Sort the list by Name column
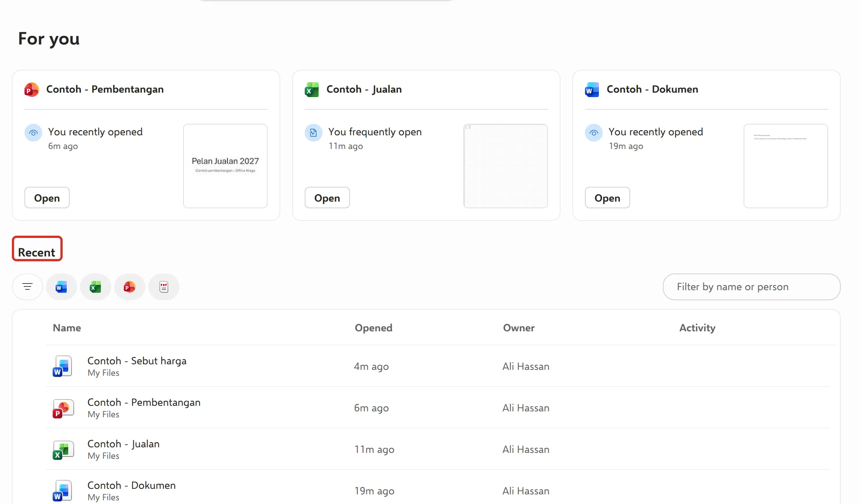 coord(67,328)
